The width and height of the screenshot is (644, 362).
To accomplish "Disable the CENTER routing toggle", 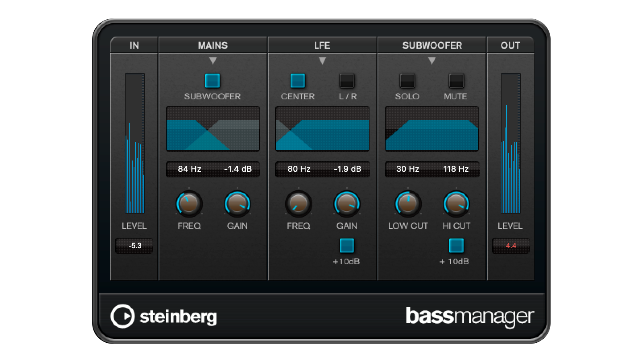I will [x=298, y=81].
